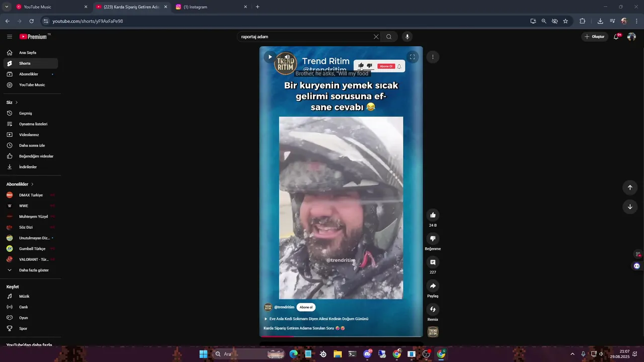The width and height of the screenshot is (644, 362).
Task: Open WWE channel subscription
Action: pos(31,206)
